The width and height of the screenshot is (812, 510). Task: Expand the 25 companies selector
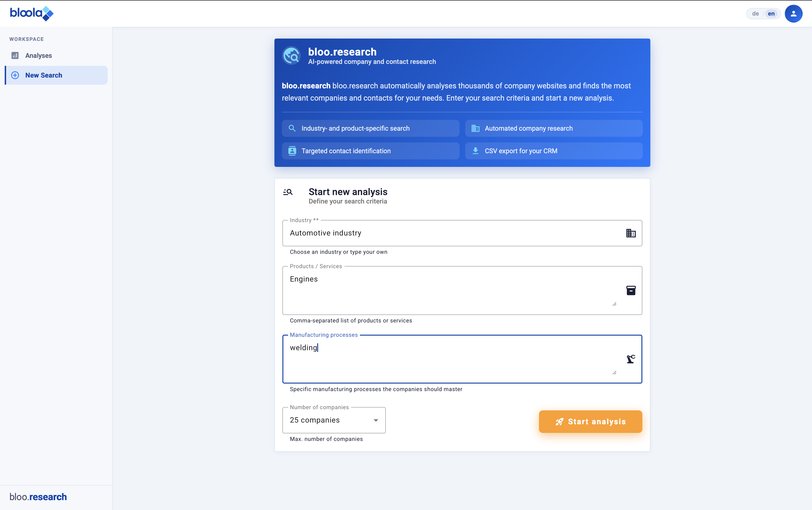click(x=333, y=420)
